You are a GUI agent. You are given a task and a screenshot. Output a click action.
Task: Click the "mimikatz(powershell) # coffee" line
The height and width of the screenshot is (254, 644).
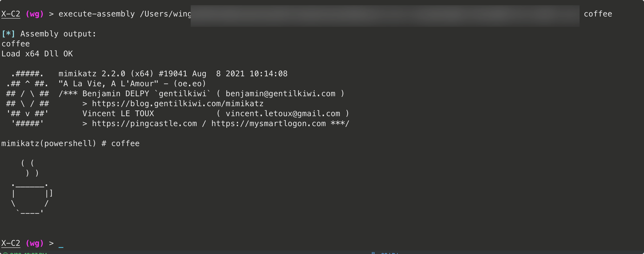(70, 144)
